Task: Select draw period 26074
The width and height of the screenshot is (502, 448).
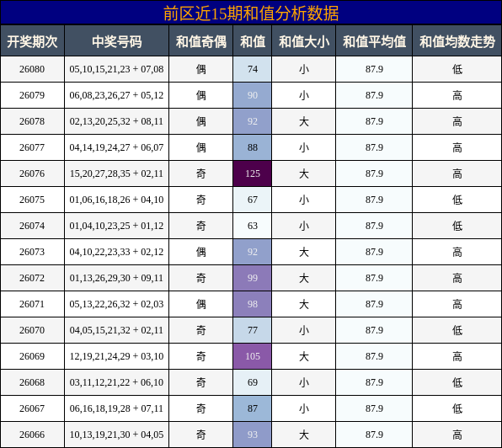Action: [x=32, y=226]
